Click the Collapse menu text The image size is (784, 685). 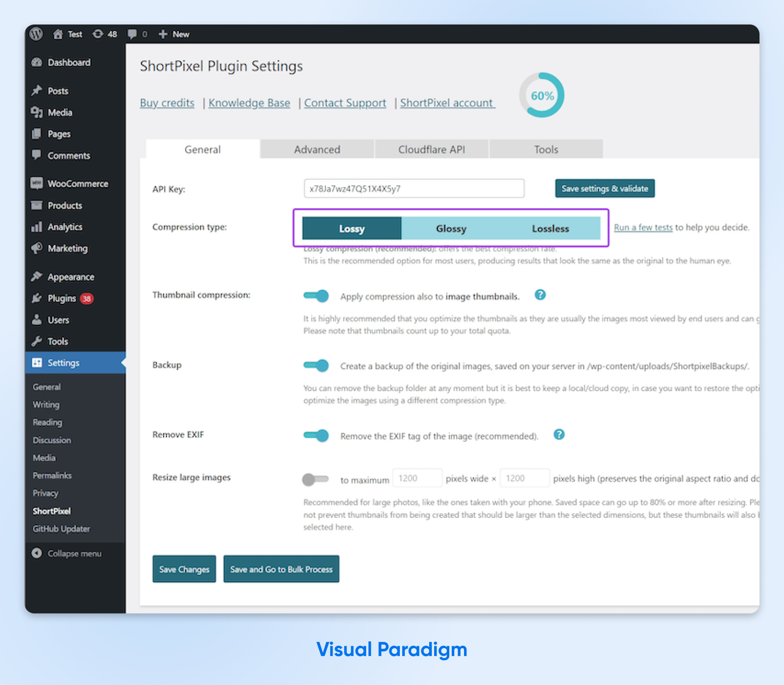click(74, 553)
